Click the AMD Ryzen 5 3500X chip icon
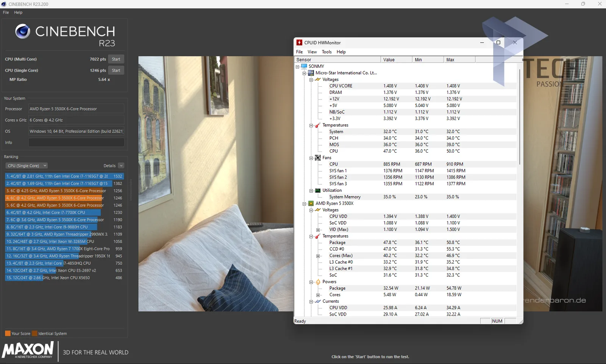The height and width of the screenshot is (364, 606). click(311, 203)
